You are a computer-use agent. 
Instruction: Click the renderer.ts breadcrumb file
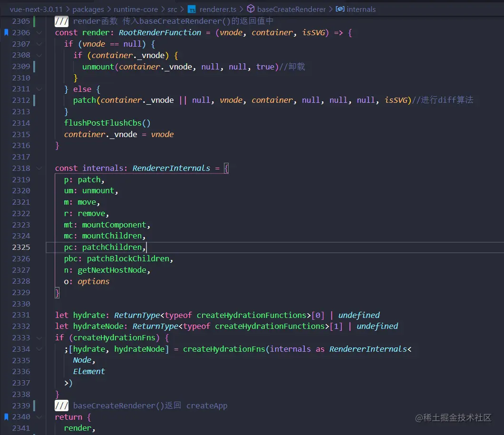pyautogui.click(x=218, y=10)
